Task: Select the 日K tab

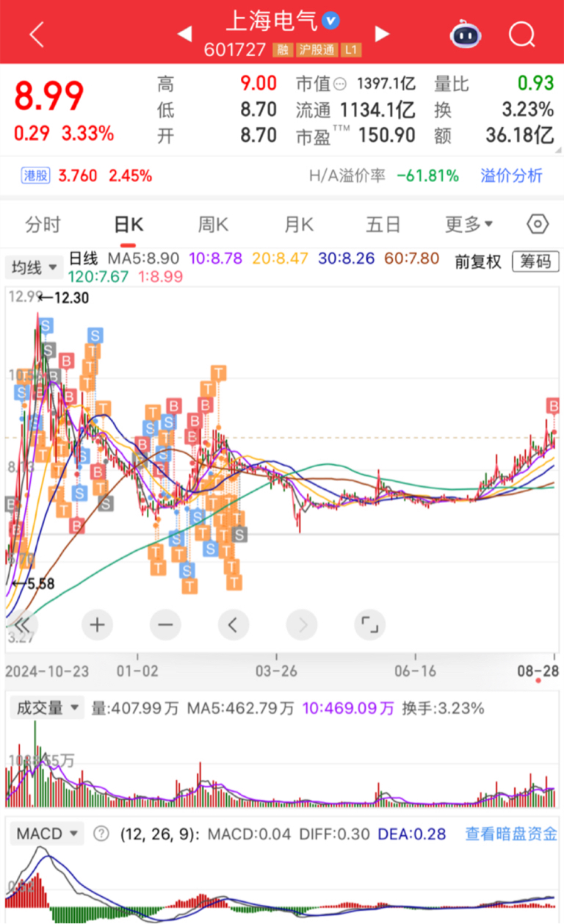Action: point(129,224)
